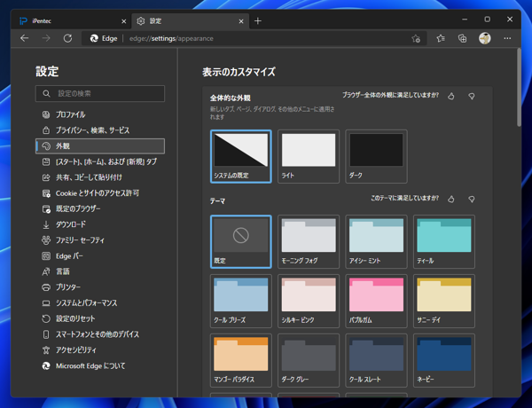This screenshot has height=408, width=532.
Task: Thumbs up for このテーマ feedback
Action: 451,199
